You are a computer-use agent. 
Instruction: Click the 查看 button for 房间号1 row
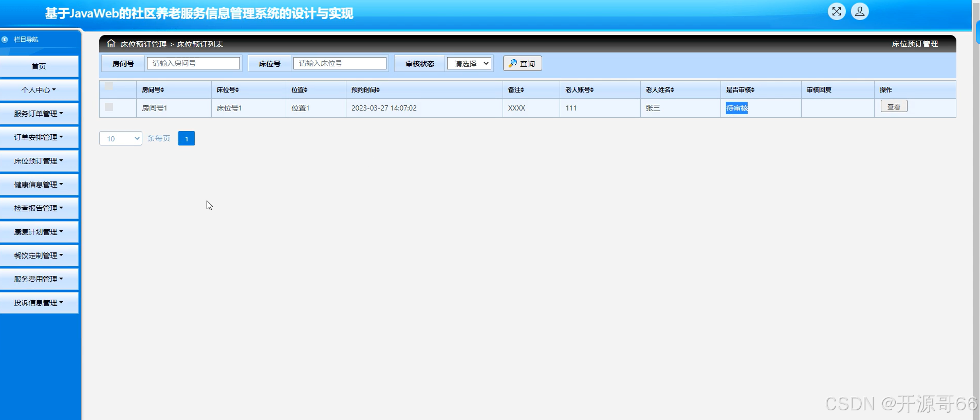[894, 106]
